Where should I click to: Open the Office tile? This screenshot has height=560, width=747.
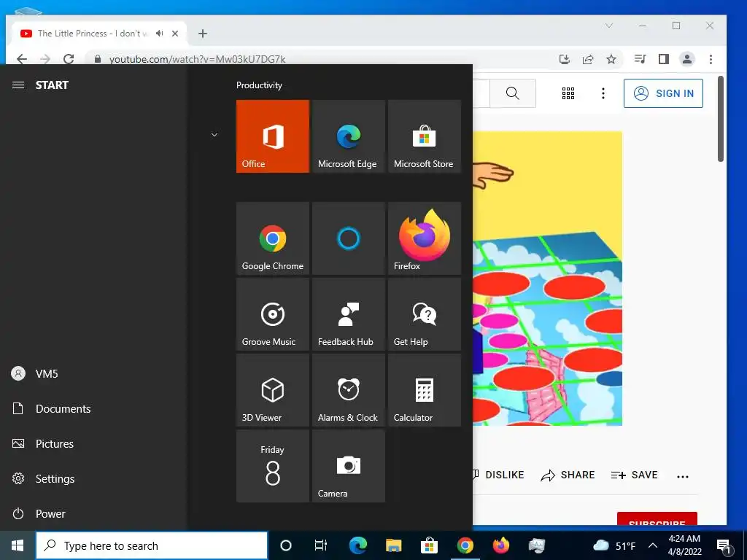(273, 136)
